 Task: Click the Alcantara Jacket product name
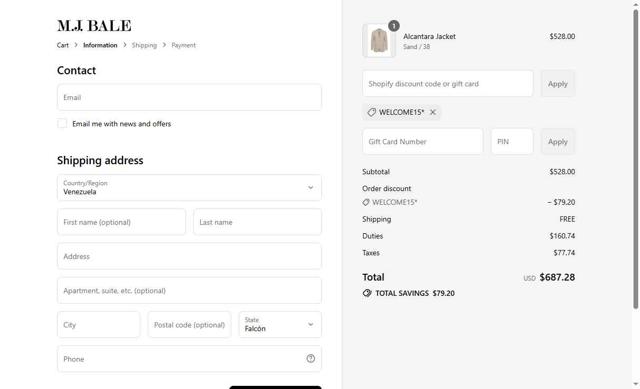coord(429,36)
